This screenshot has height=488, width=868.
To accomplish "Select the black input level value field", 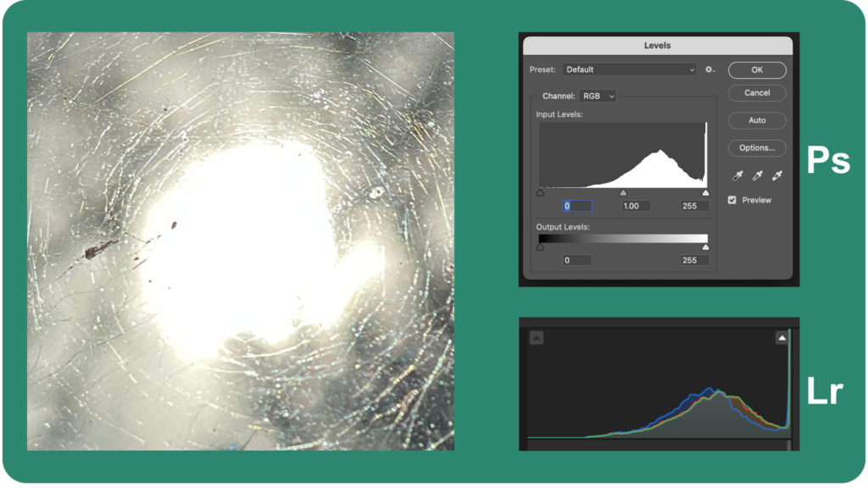I will click(x=576, y=206).
